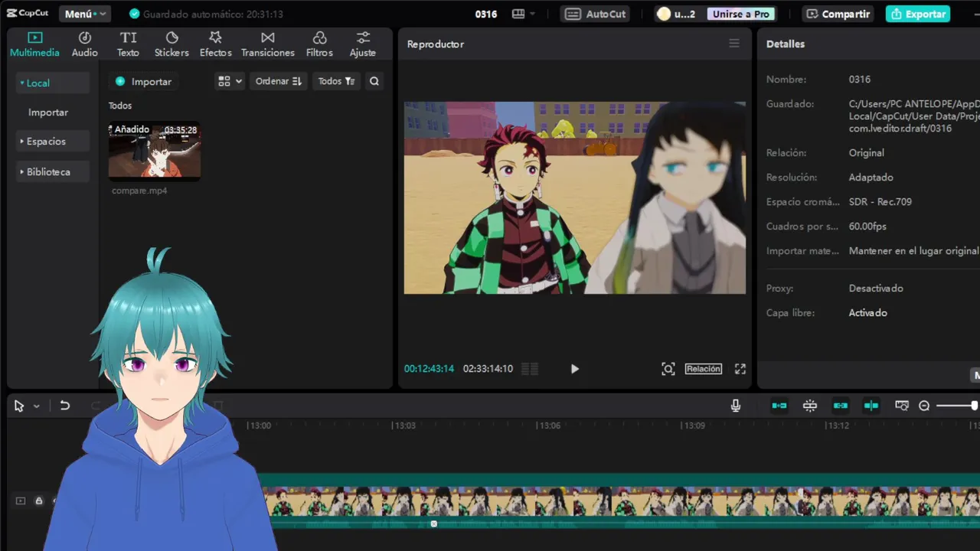
Task: Click the keyframe marker on the clip
Action: tap(433, 523)
